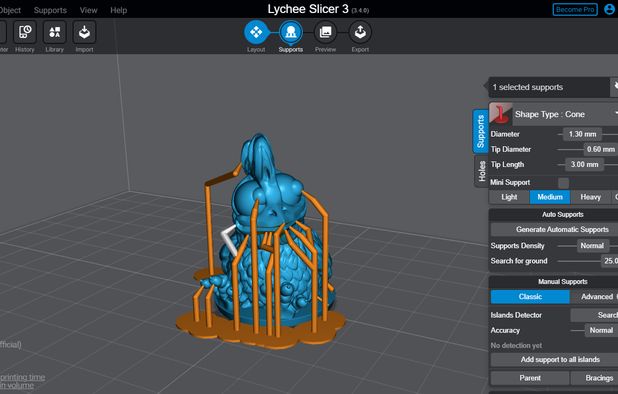The height and width of the screenshot is (394, 618).
Task: Open the Help menu
Action: click(119, 10)
